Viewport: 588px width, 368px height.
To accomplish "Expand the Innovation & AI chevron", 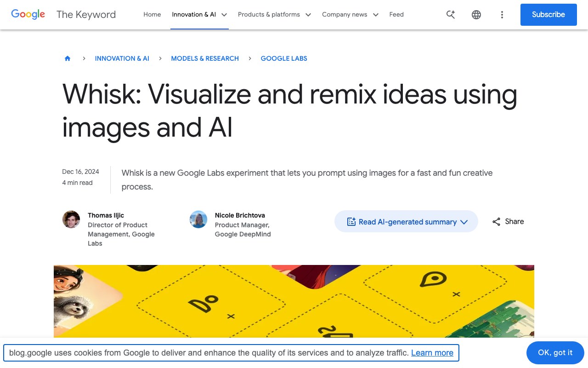I will point(224,15).
